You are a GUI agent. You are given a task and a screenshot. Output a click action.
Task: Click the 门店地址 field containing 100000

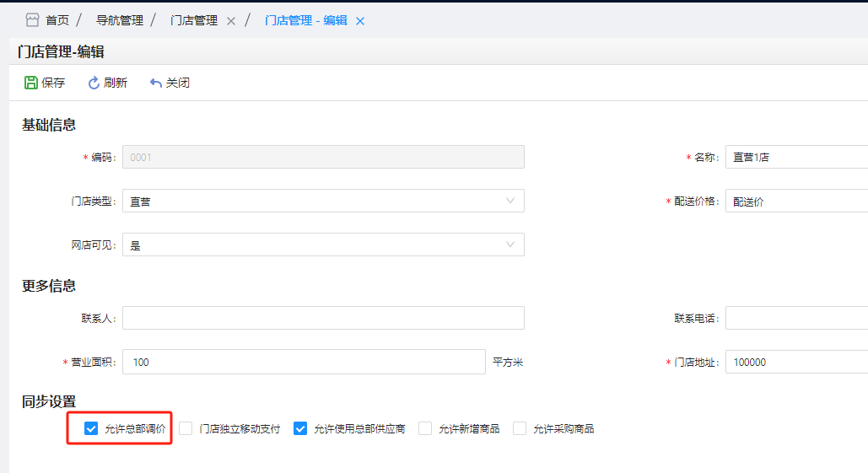pyautogui.click(x=796, y=362)
